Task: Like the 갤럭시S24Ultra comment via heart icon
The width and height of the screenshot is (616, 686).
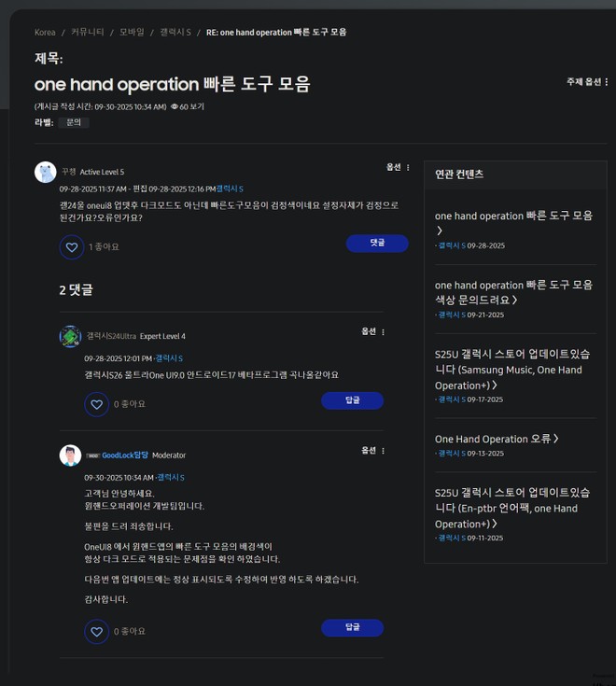Action: click(x=97, y=405)
